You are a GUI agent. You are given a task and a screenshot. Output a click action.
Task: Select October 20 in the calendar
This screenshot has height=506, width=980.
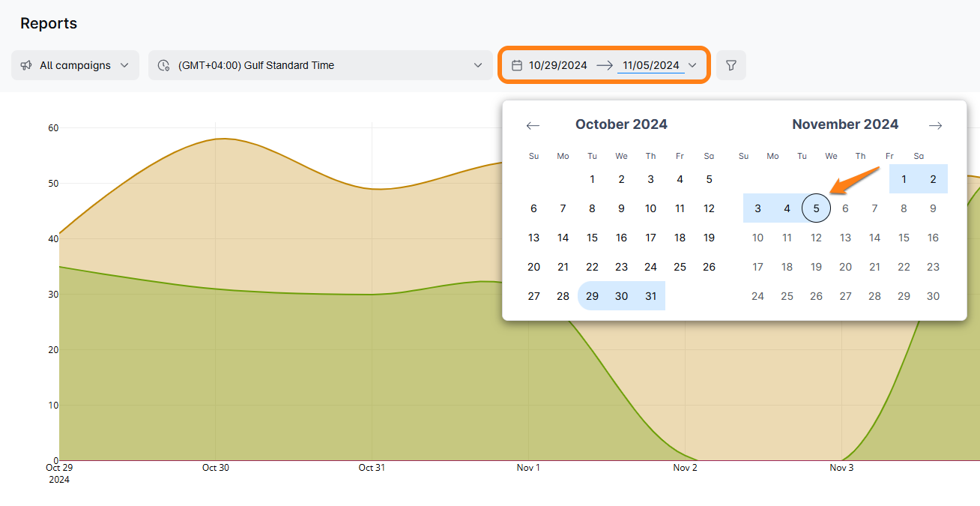[x=533, y=267]
